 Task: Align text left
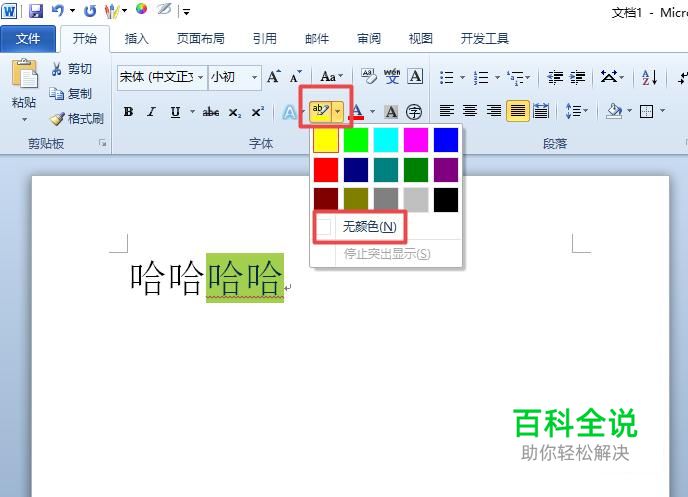pos(447,111)
